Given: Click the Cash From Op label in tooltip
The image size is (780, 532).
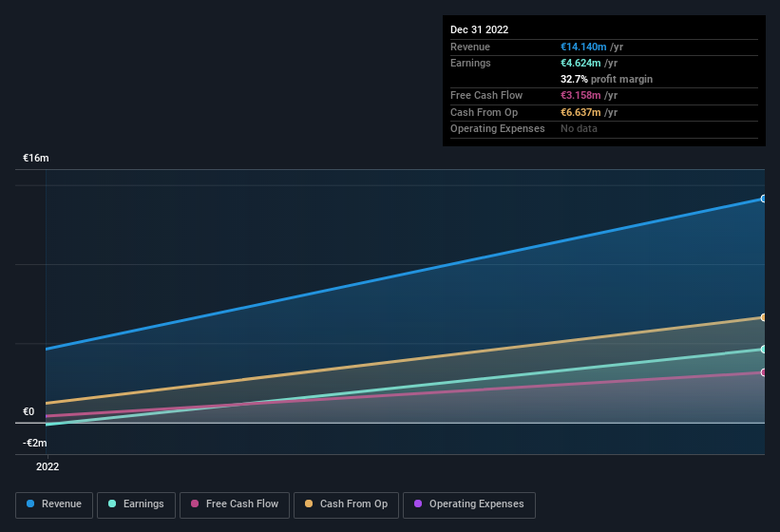Looking at the screenshot, I should (484, 112).
